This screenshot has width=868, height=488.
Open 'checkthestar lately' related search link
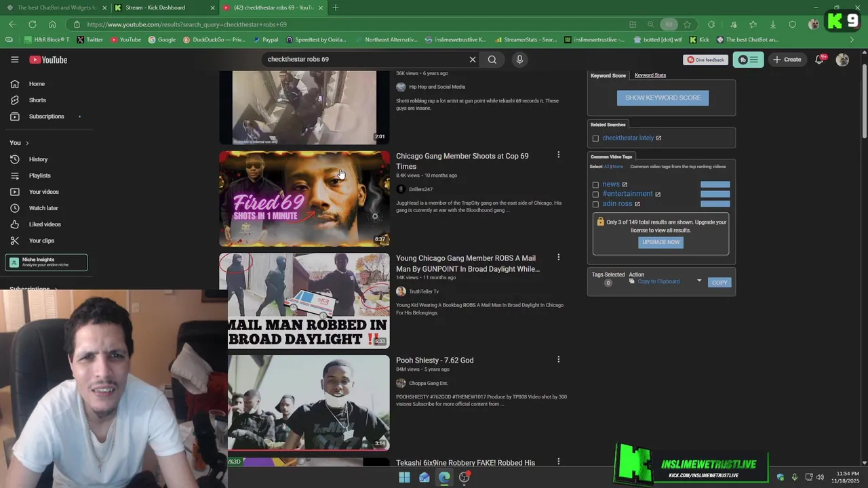click(628, 138)
